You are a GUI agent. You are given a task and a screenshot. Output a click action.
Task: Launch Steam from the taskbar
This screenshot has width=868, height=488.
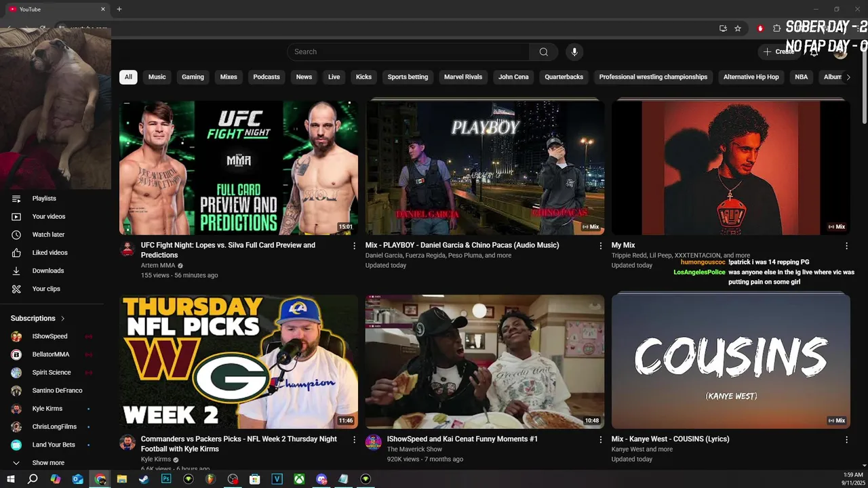tap(144, 479)
